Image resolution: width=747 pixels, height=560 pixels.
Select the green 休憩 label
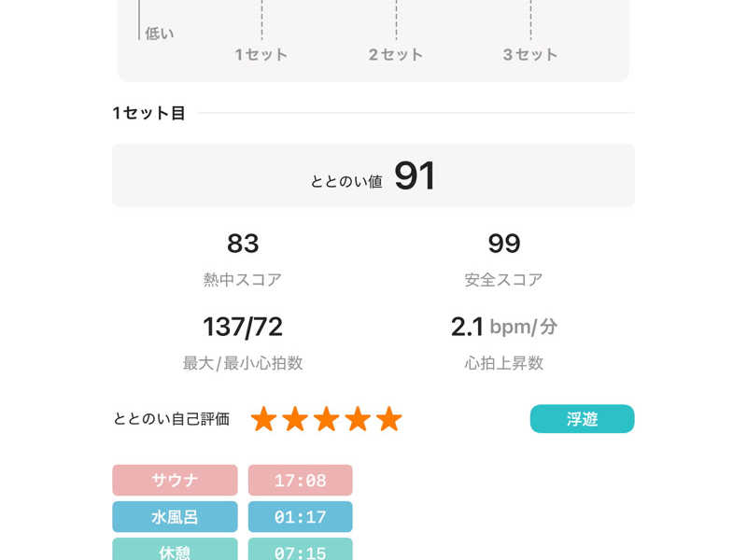click(175, 551)
